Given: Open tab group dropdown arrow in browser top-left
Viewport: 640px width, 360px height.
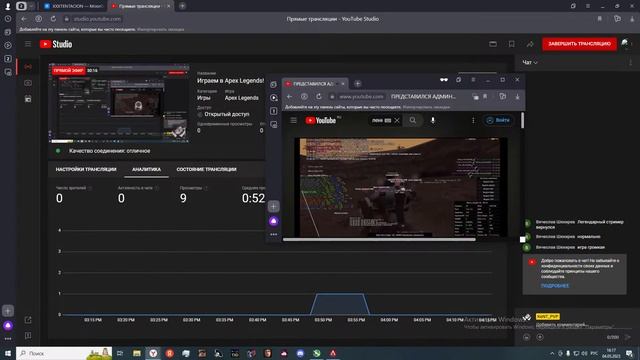Looking at the screenshot, I should pos(31,6).
